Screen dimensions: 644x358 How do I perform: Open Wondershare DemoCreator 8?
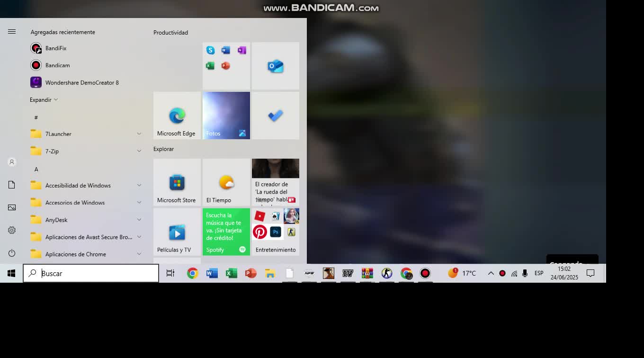tap(85, 82)
